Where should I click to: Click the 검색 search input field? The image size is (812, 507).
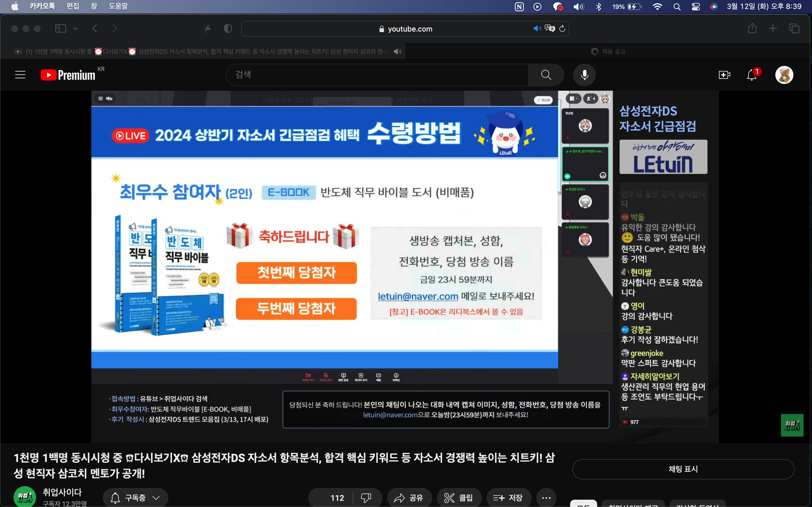[x=376, y=75]
